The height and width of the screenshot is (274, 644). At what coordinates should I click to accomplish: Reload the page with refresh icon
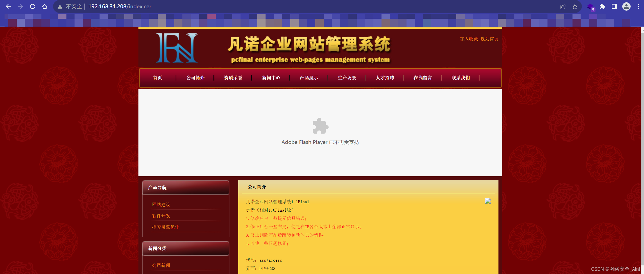[x=33, y=7]
